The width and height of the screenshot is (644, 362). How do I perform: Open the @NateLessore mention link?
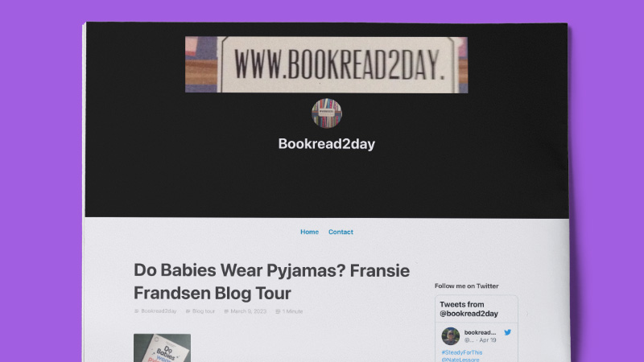(x=460, y=360)
